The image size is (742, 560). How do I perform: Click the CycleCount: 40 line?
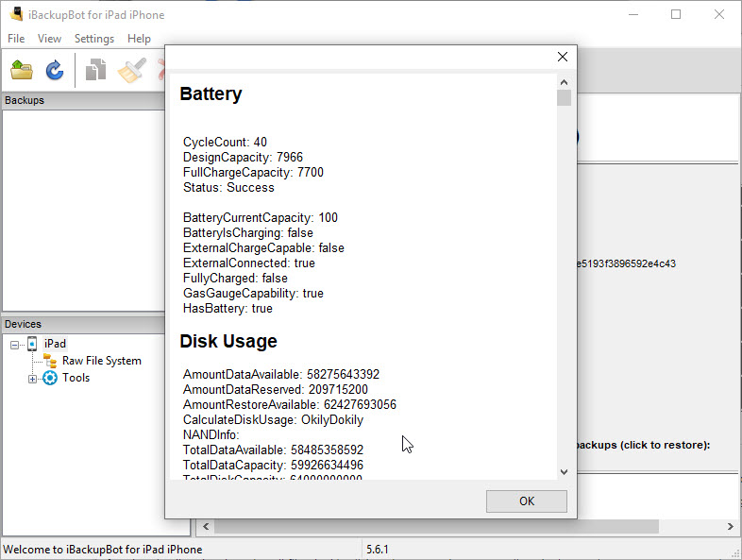pyautogui.click(x=225, y=142)
